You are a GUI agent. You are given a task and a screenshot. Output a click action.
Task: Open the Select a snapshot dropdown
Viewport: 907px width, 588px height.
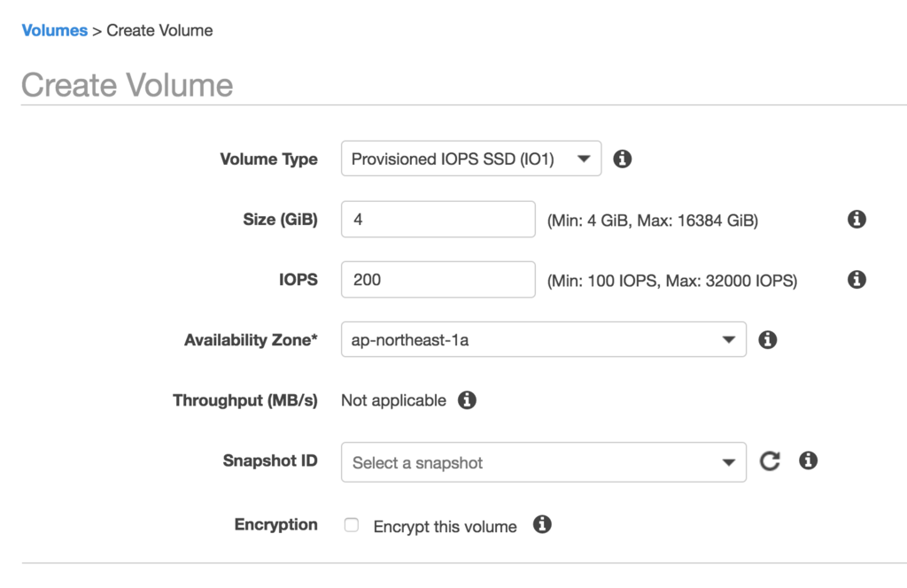(543, 462)
